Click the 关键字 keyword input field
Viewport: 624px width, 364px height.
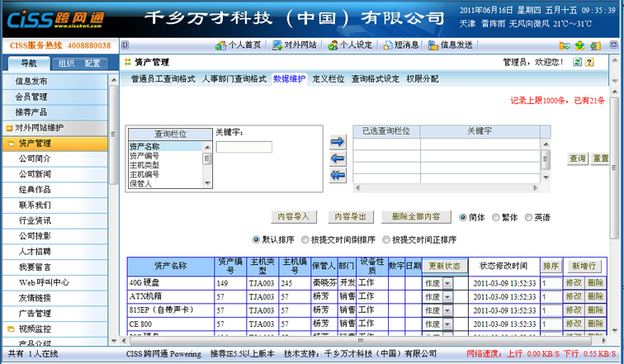pyautogui.click(x=243, y=147)
